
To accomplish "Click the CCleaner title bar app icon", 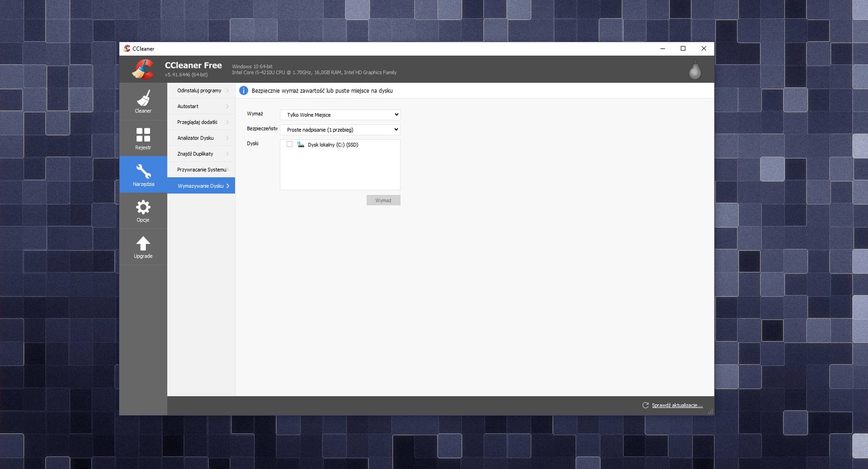I will (x=127, y=48).
